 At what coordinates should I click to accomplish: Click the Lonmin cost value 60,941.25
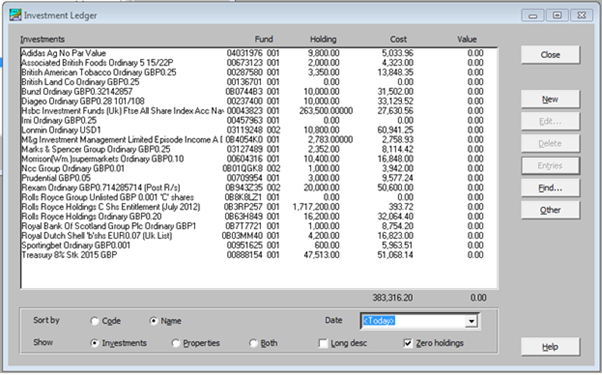(395, 130)
